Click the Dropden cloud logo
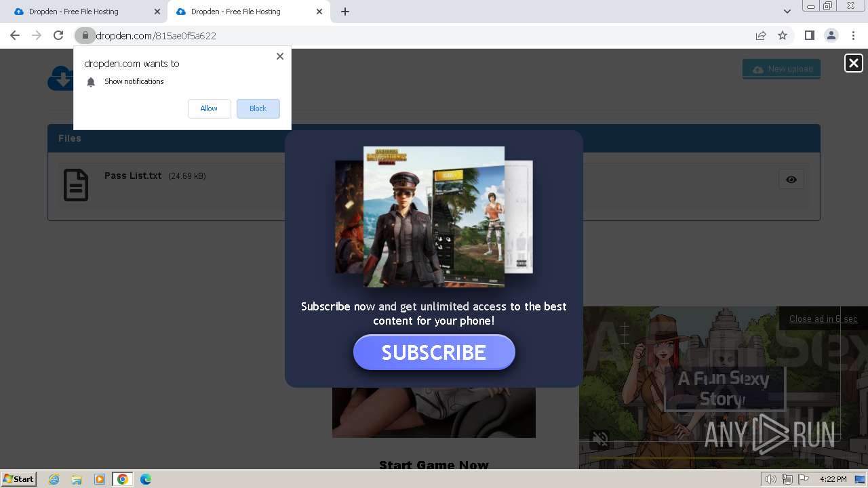 (60, 78)
